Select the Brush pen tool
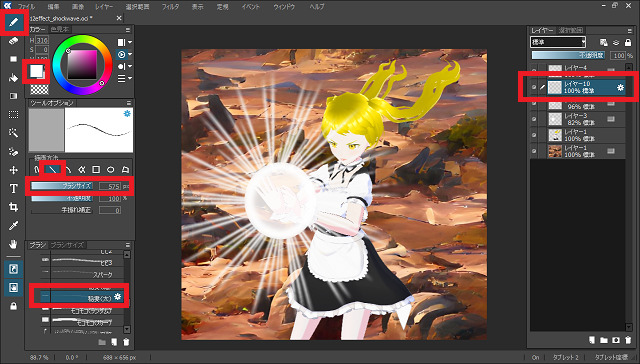Image resolution: width=640 pixels, height=364 pixels. click(13, 22)
